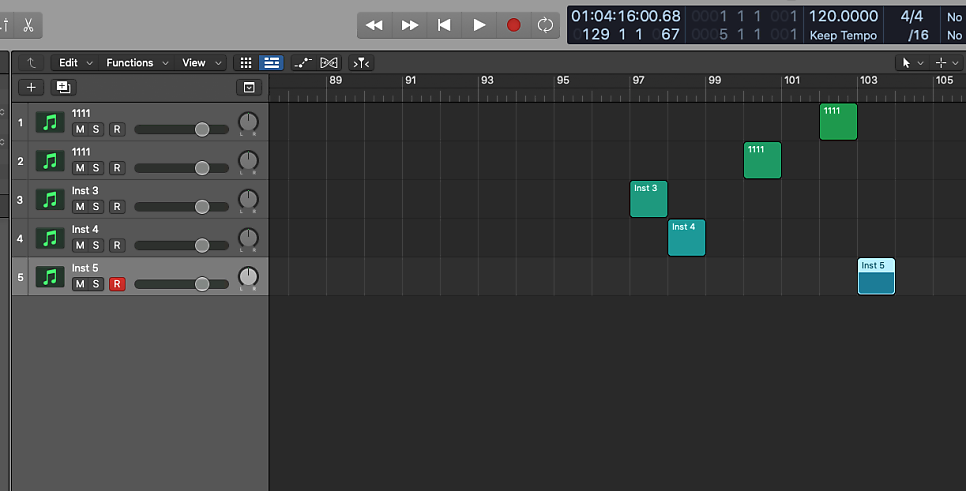The height and width of the screenshot is (491, 966).
Task: Click the Fast Forward transport button
Action: tap(409, 25)
